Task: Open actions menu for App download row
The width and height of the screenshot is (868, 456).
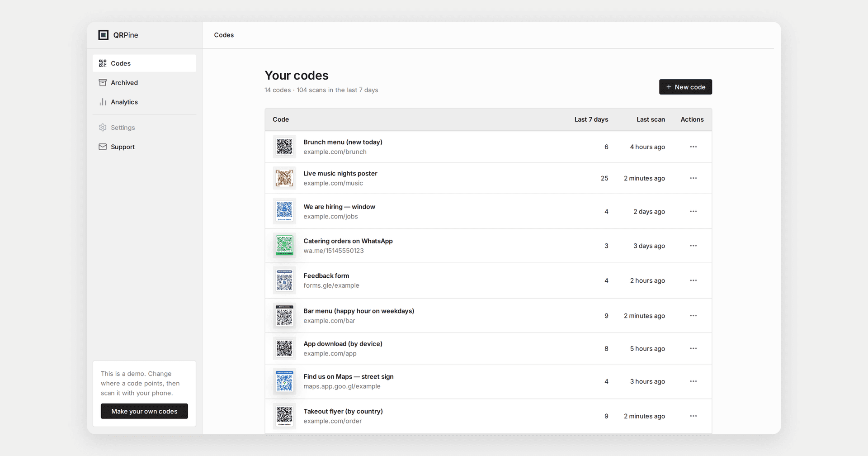Action: pyautogui.click(x=693, y=348)
